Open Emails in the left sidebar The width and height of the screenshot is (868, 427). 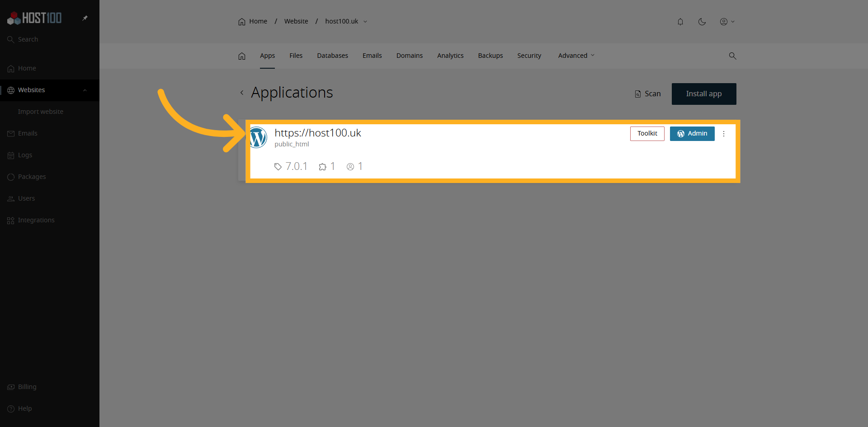click(50, 133)
